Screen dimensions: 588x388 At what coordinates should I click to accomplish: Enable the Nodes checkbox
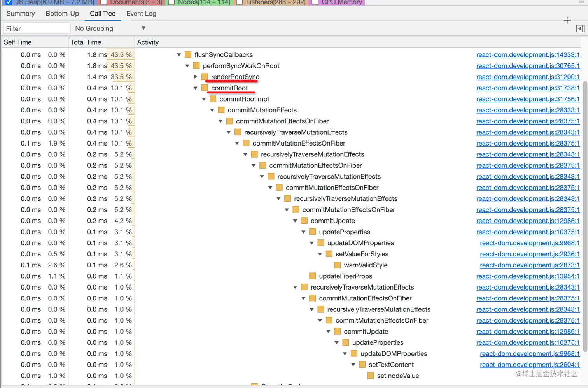coord(171,2)
